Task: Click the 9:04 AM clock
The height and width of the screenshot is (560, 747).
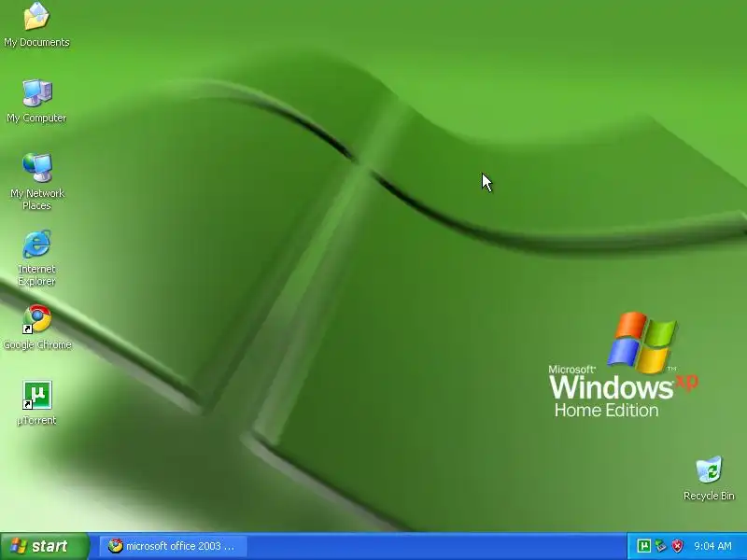Action: [712, 546]
